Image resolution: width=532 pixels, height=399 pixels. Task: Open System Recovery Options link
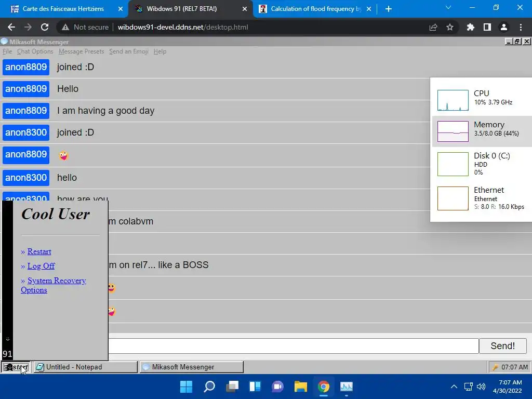tap(54, 285)
